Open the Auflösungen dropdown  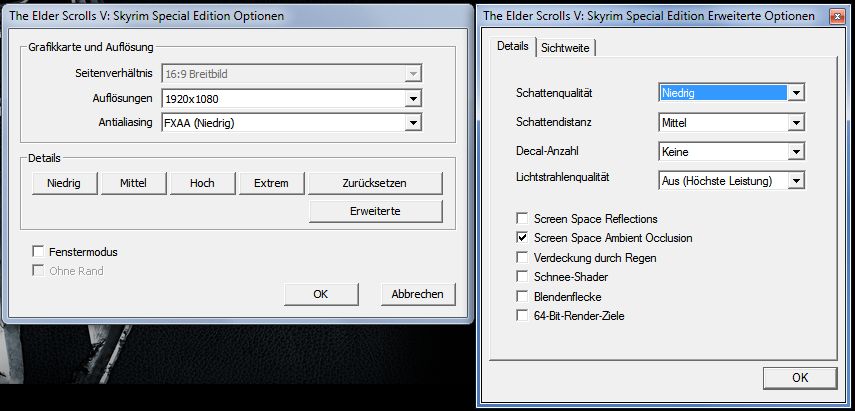pos(412,99)
